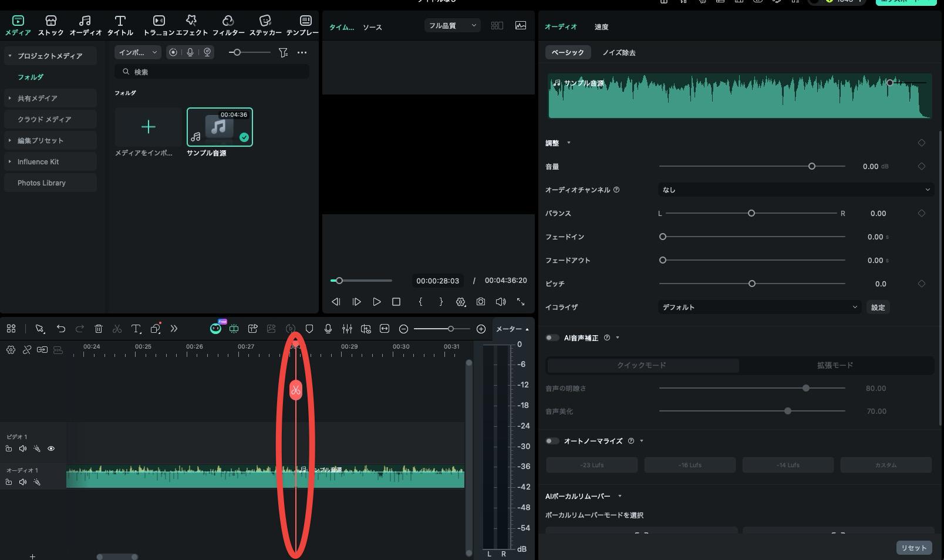Click the scissors split icon in toolbar
Image resolution: width=944 pixels, height=560 pixels.
(117, 329)
